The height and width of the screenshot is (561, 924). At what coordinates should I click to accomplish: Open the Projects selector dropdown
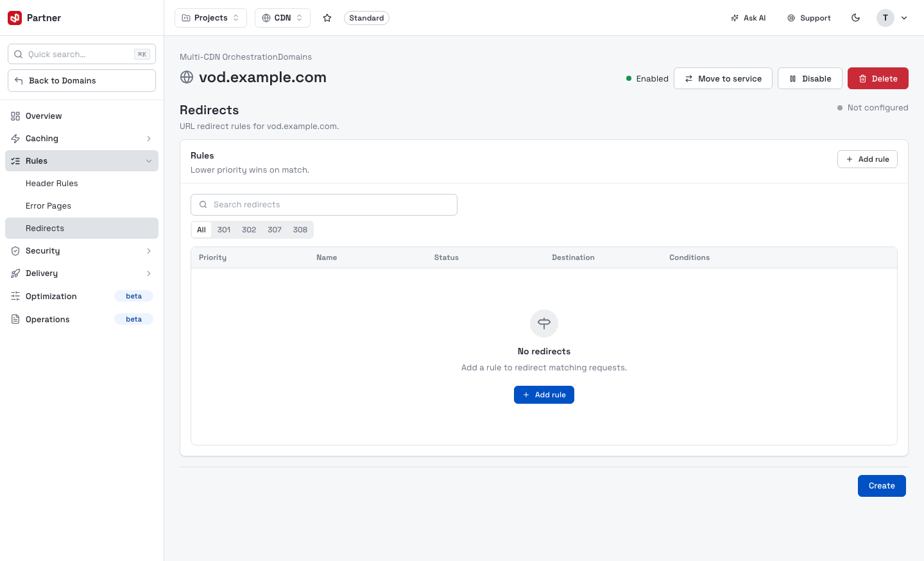click(210, 18)
